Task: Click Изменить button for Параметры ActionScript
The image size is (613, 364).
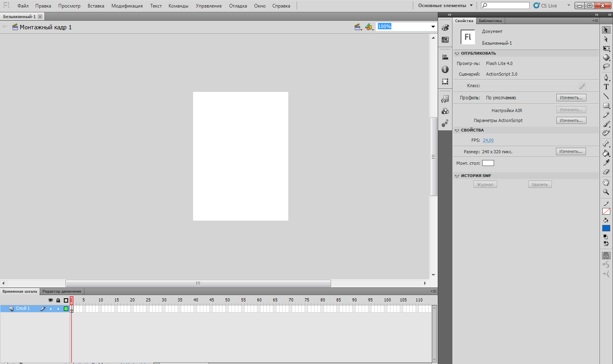Action: tap(571, 120)
